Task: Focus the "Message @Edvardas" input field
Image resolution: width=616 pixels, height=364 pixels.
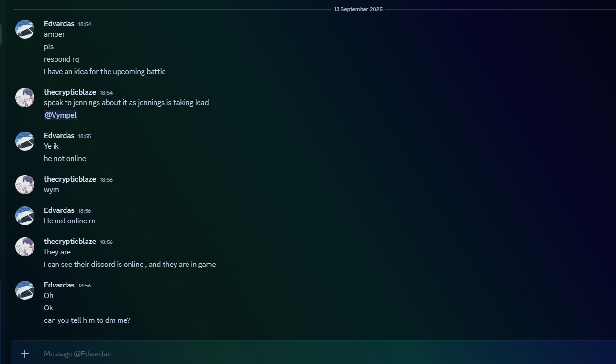Action: [x=287, y=354]
